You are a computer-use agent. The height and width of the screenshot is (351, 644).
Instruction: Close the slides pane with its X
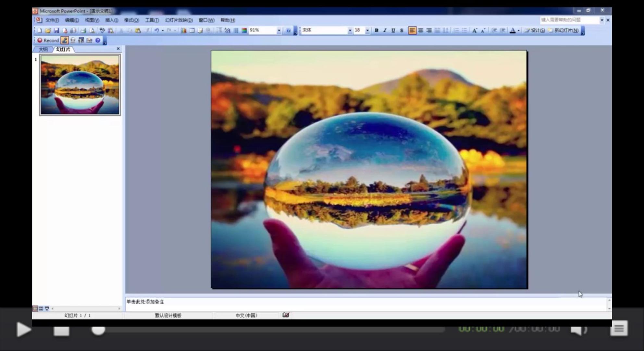click(x=118, y=49)
